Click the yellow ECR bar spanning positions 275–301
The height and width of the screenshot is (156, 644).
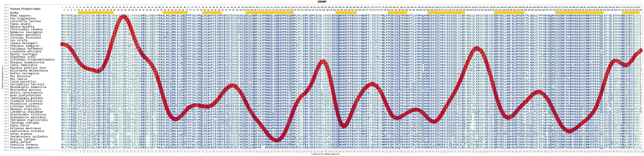coord(579,12)
